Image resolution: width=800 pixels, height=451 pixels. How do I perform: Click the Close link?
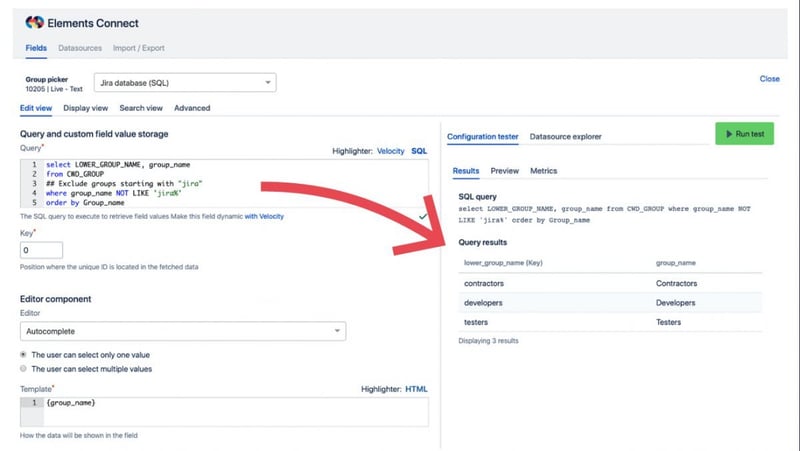point(769,79)
